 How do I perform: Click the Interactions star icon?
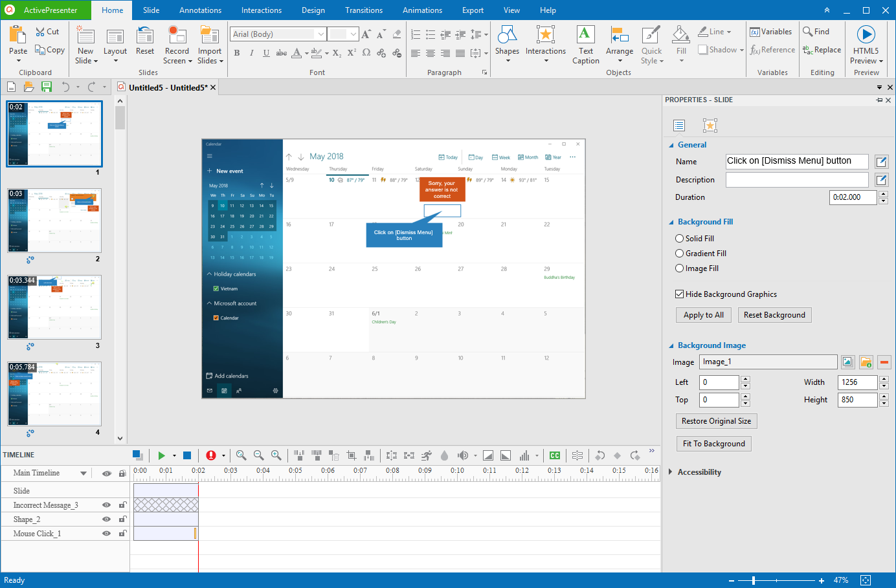546,35
